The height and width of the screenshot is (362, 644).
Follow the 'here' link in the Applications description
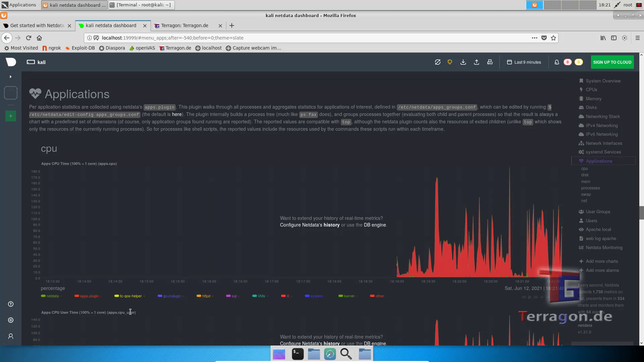(177, 115)
